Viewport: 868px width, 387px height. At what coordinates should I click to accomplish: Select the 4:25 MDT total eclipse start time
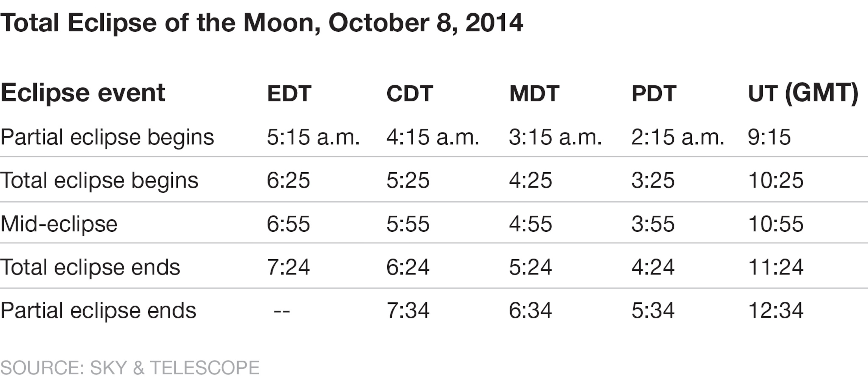(530, 180)
